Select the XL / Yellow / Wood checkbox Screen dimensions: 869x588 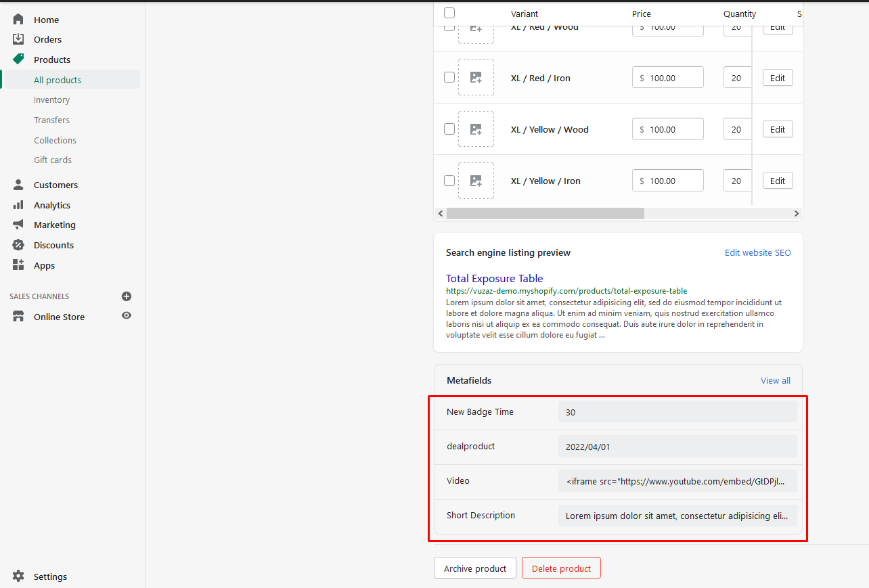(449, 129)
